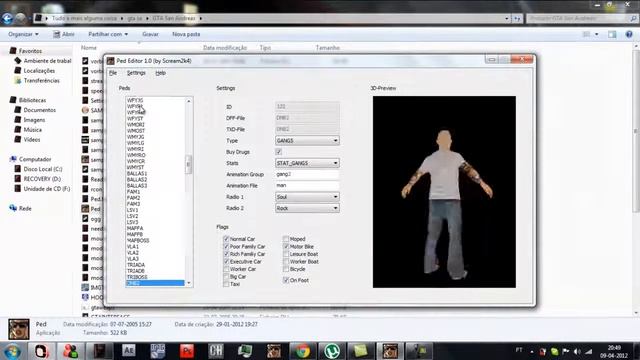
Task: Uncheck the Poor Family Car flag
Action: pyautogui.click(x=226, y=247)
